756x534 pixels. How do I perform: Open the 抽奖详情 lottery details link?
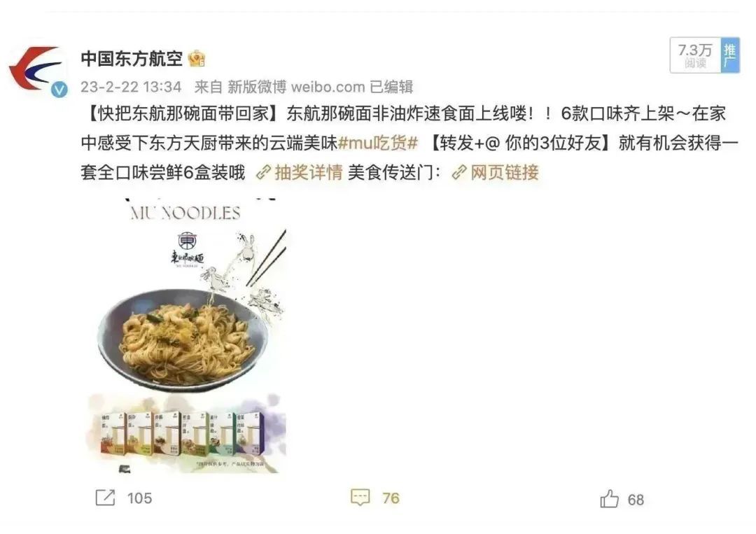[x=309, y=173]
